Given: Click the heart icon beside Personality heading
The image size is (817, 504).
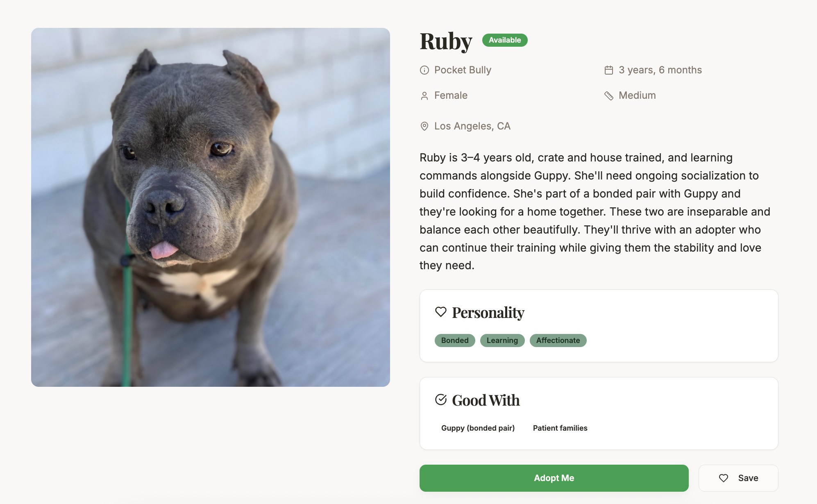Looking at the screenshot, I should pos(441,312).
